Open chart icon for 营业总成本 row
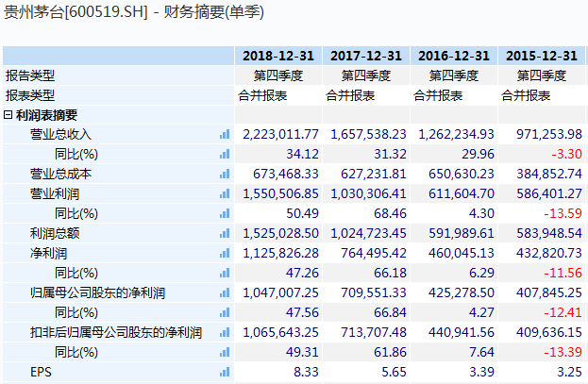 (225, 174)
